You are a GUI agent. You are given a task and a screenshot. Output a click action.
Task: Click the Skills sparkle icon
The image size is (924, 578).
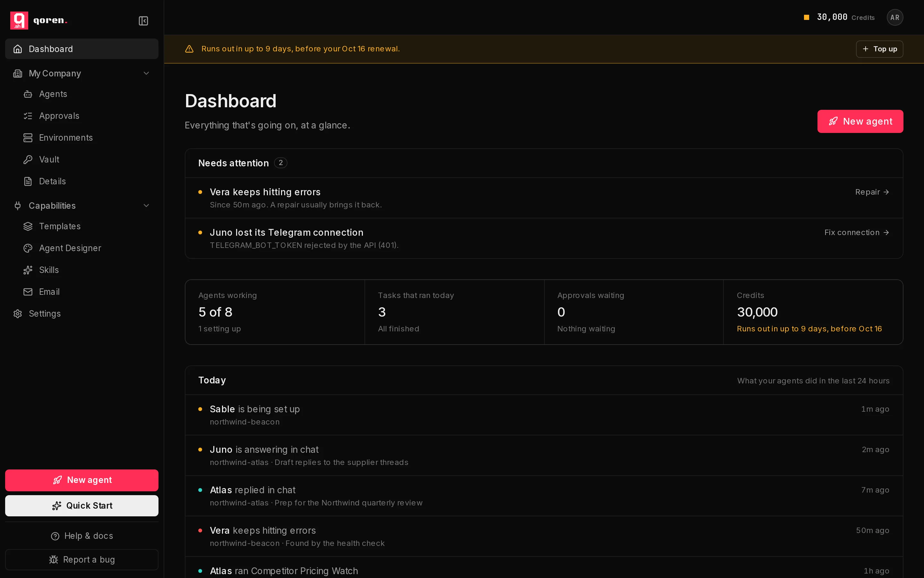pyautogui.click(x=28, y=270)
